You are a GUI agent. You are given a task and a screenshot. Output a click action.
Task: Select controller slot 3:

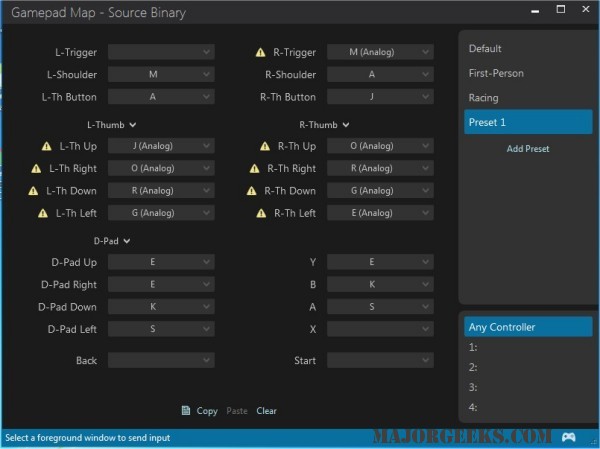click(x=528, y=387)
